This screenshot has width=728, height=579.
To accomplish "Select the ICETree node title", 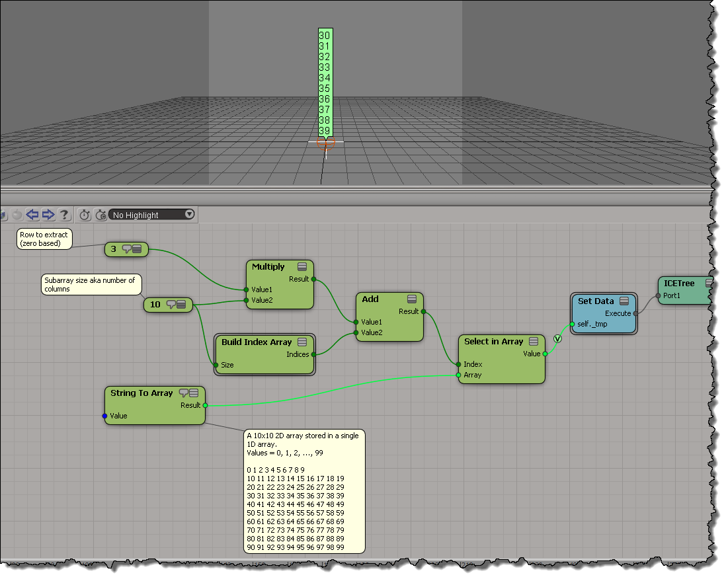I will [x=679, y=284].
